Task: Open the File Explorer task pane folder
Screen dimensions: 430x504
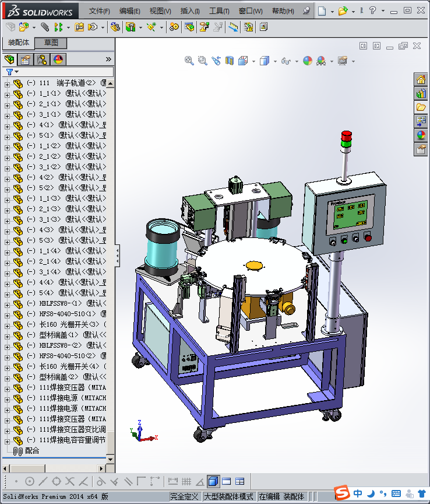Action: click(x=421, y=107)
